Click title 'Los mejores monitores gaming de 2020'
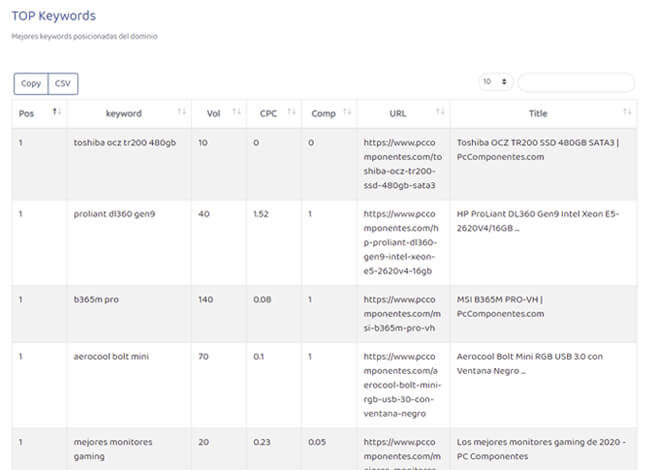650x470 pixels. [x=538, y=442]
